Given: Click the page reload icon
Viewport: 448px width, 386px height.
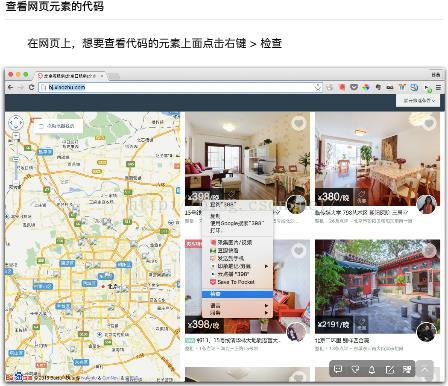Looking at the screenshot, I should click(x=31, y=87).
